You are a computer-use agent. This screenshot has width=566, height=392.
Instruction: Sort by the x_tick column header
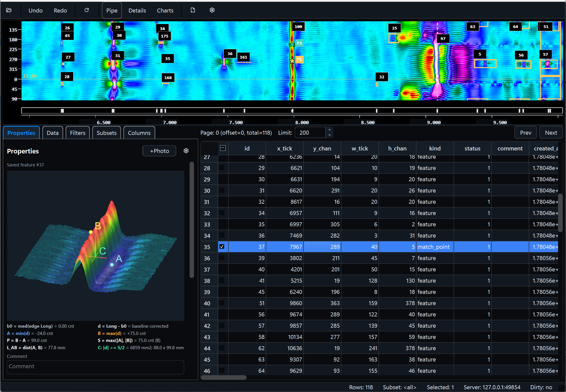tap(285, 148)
